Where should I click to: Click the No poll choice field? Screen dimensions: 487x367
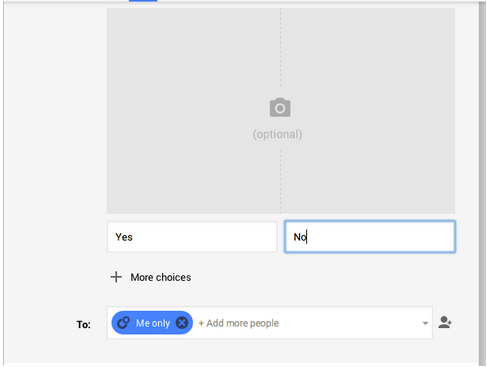coord(370,237)
